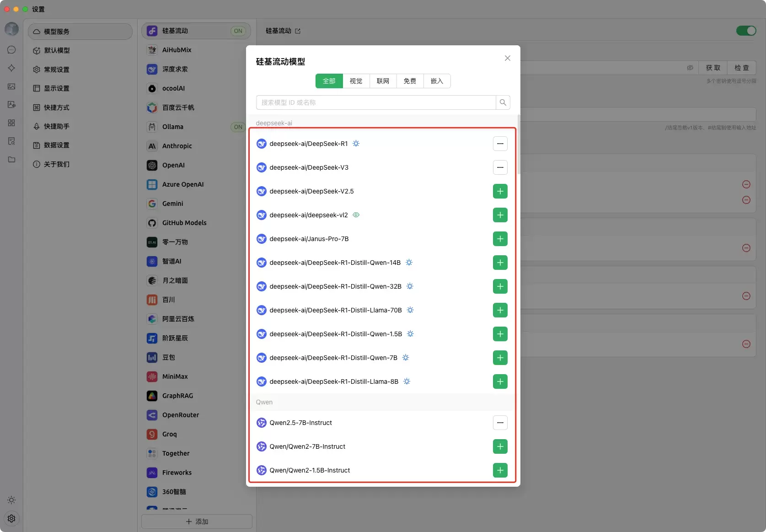Open the paintings image icon in sidebar
The width and height of the screenshot is (766, 532).
coord(11,86)
